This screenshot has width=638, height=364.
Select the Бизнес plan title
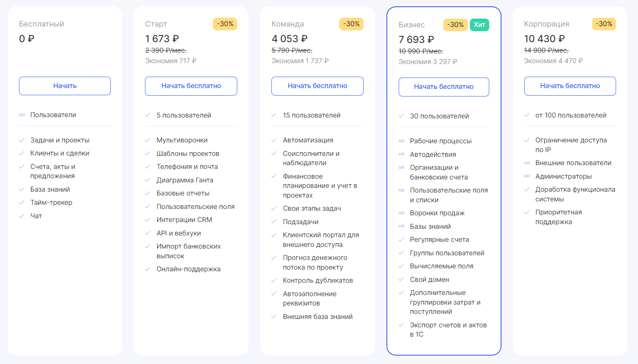pyautogui.click(x=412, y=25)
